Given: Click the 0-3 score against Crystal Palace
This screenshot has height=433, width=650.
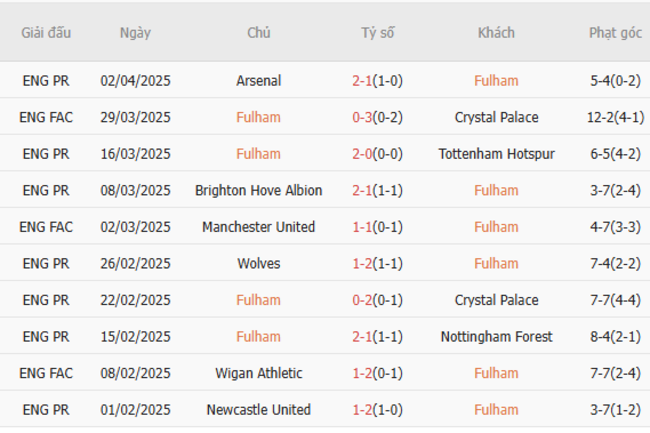Looking at the screenshot, I should (x=362, y=118).
